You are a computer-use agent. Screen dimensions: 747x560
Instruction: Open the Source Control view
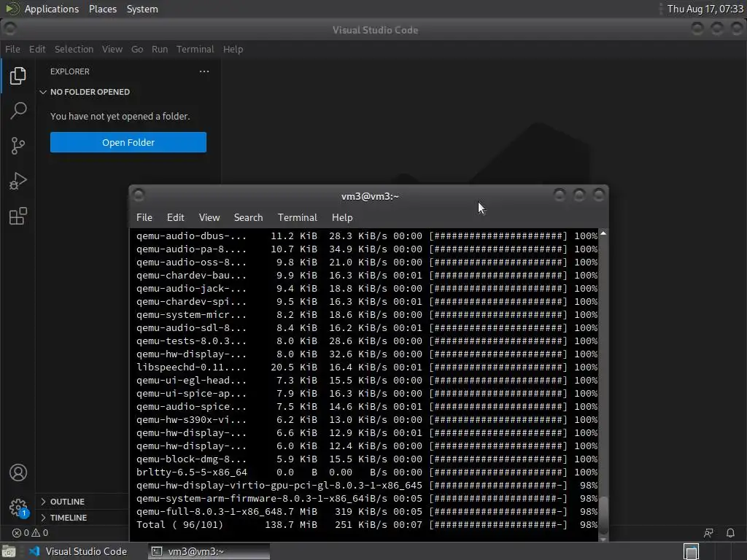tap(18, 146)
